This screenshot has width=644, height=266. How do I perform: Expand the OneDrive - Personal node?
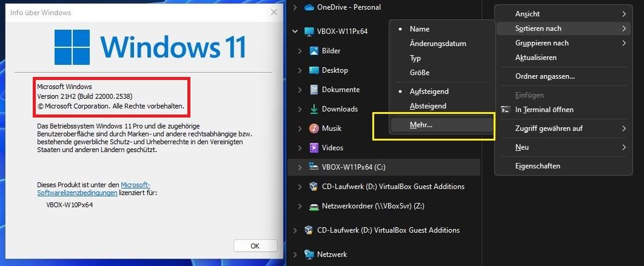point(295,7)
